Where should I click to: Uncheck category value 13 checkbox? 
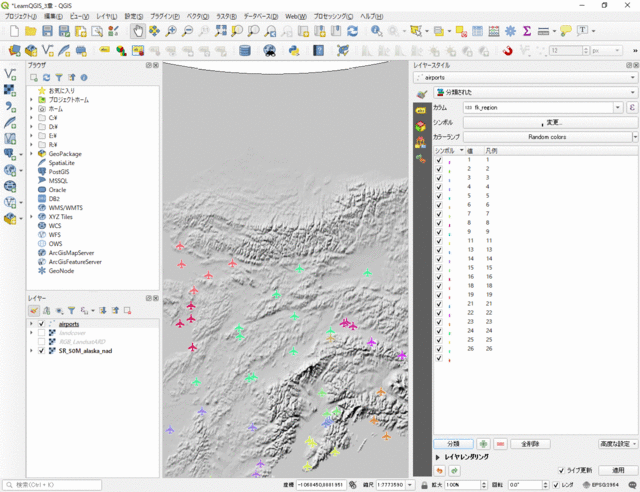pyautogui.click(x=439, y=250)
